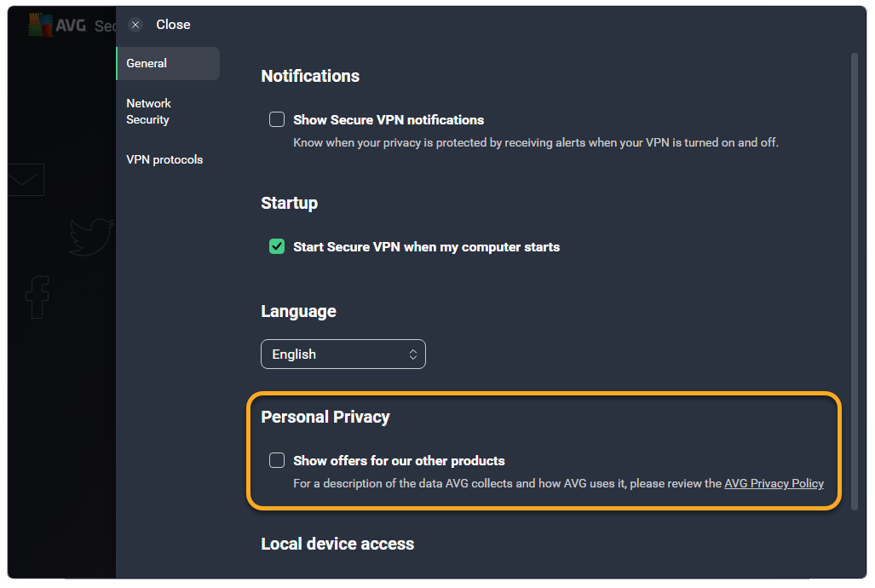Enable Show Secure VPN notifications checkbox
The width and height of the screenshot is (875, 588).
coord(277,119)
